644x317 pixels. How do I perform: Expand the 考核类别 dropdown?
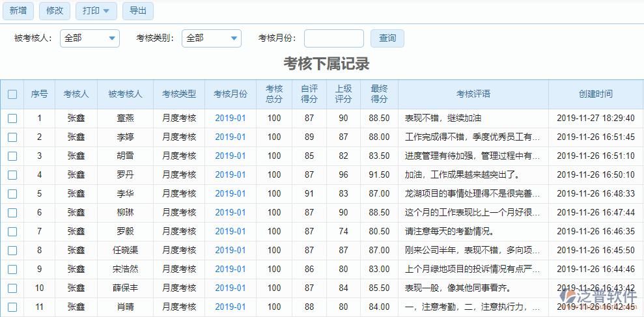(212, 38)
